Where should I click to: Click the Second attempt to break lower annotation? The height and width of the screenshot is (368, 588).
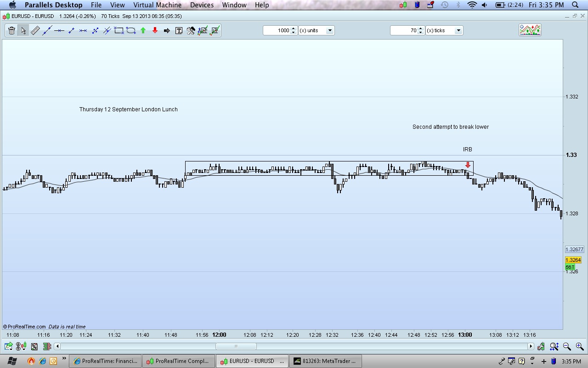coord(451,127)
